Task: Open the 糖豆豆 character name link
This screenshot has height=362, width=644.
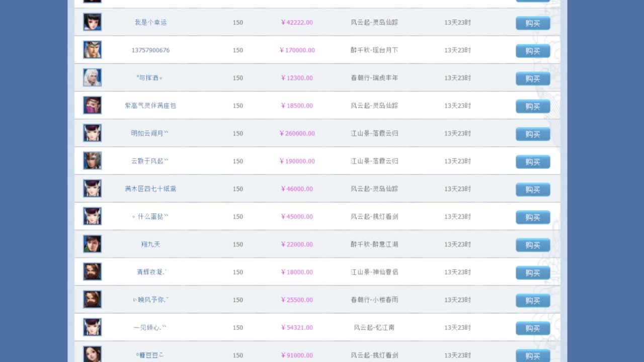Action: pyautogui.click(x=150, y=355)
